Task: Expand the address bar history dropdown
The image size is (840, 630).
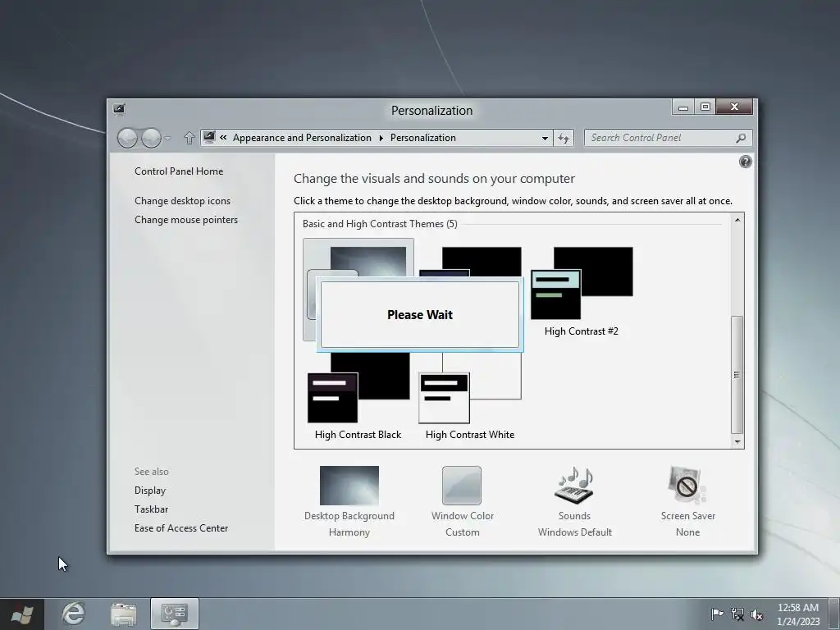Action: pyautogui.click(x=545, y=138)
